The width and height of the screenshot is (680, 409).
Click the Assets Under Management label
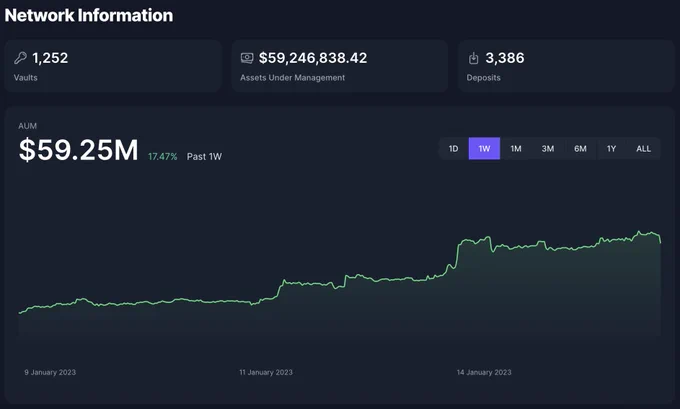click(x=293, y=78)
